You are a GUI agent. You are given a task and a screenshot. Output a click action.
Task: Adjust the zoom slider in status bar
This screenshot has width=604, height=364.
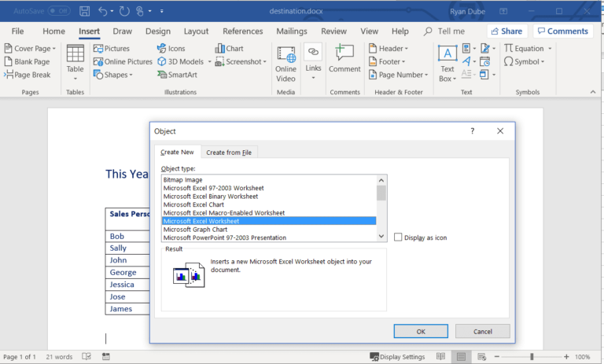click(532, 357)
